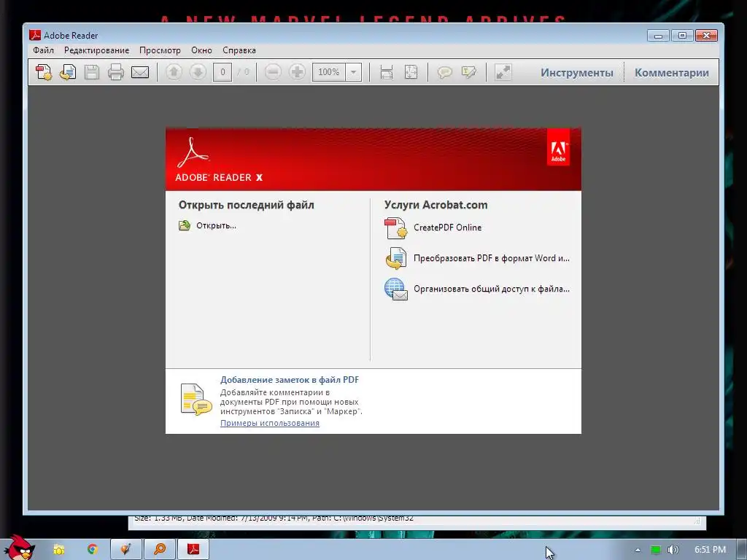Click the paint brush app taskbar button
Screen dimensions: 747x560
tap(125, 549)
